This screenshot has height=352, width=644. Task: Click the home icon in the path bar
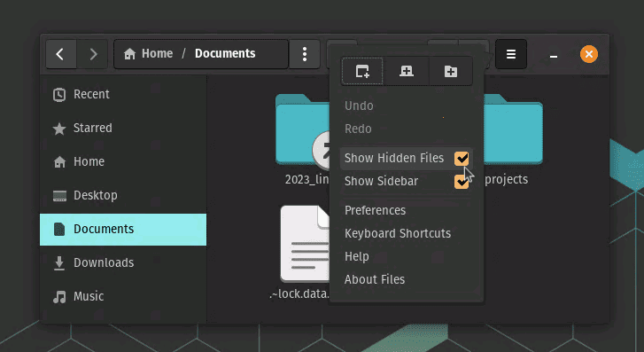[130, 54]
